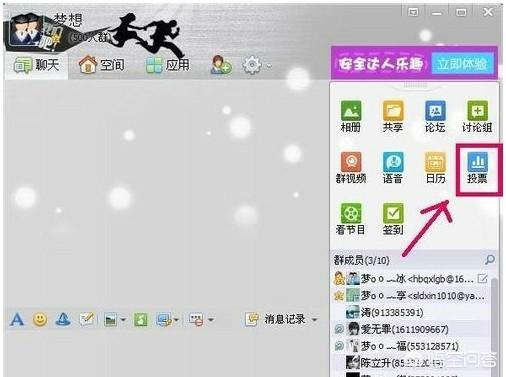This screenshot has height=377, width=506.
Task: Click the screenshot capture icon
Action: point(165,320)
